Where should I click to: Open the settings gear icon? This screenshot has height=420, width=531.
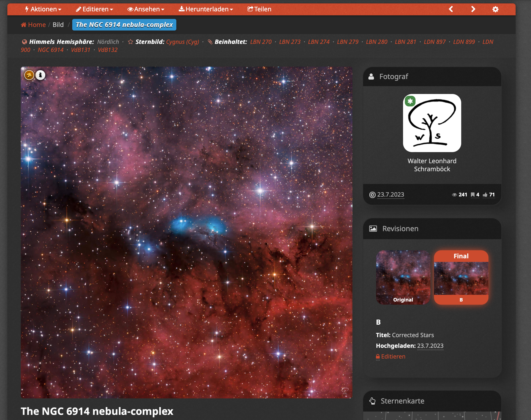click(x=495, y=9)
